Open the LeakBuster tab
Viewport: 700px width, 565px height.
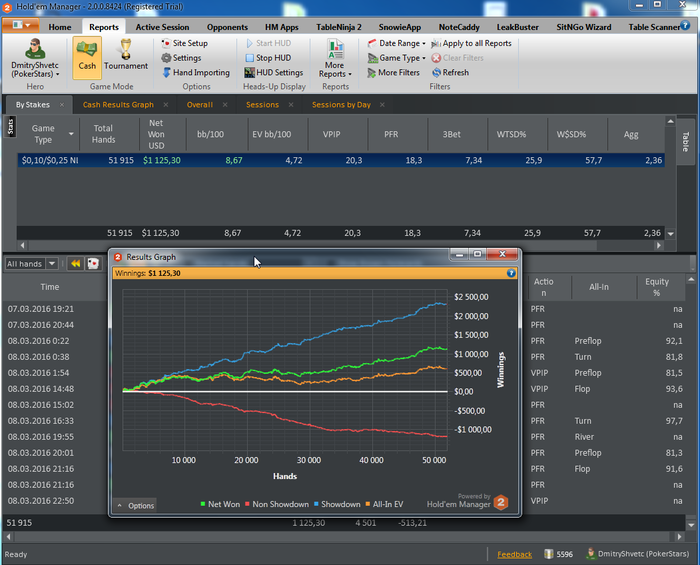pyautogui.click(x=517, y=27)
